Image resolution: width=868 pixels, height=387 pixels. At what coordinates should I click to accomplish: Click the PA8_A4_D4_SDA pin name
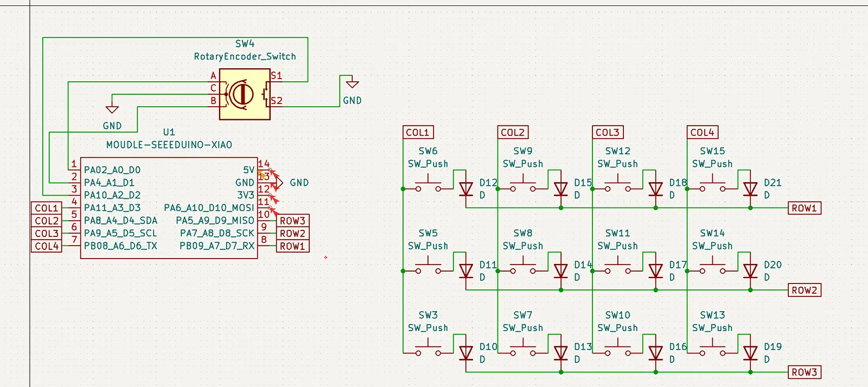click(120, 221)
